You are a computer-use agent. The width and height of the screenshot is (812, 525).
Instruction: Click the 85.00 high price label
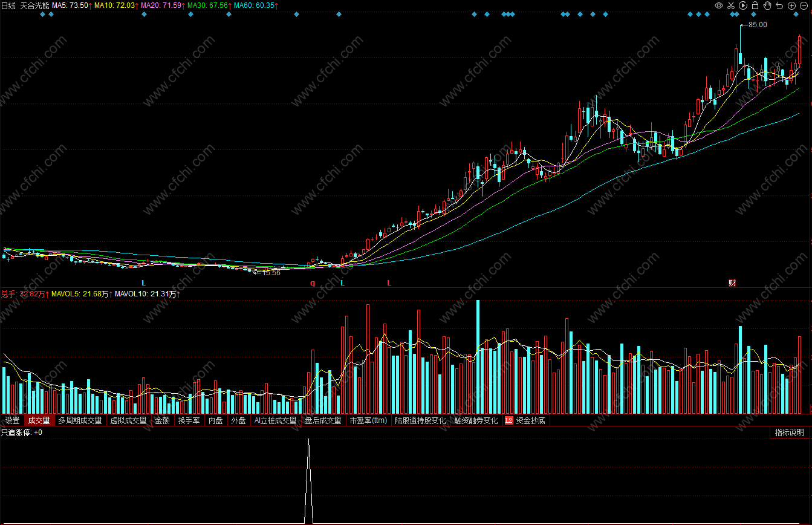pyautogui.click(x=758, y=25)
